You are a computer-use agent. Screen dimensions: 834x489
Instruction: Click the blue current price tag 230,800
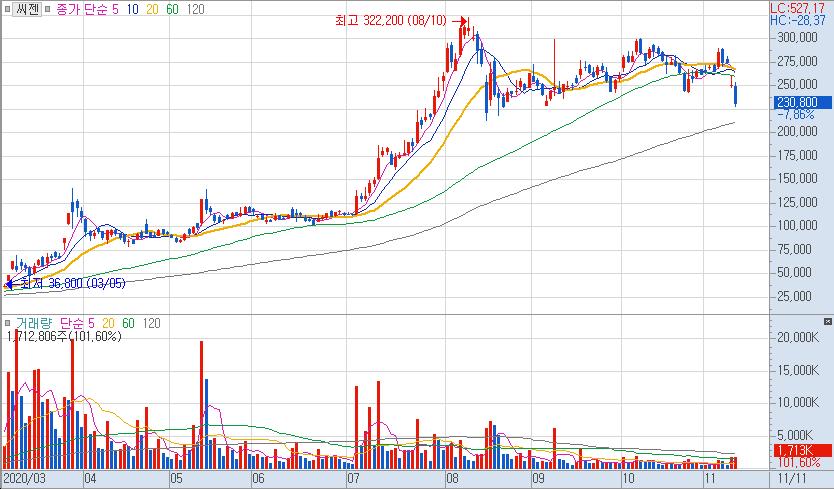803,102
